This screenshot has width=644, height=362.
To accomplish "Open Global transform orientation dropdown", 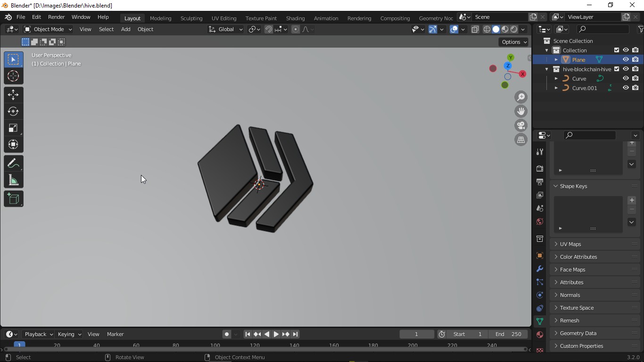I will click(x=225, y=29).
